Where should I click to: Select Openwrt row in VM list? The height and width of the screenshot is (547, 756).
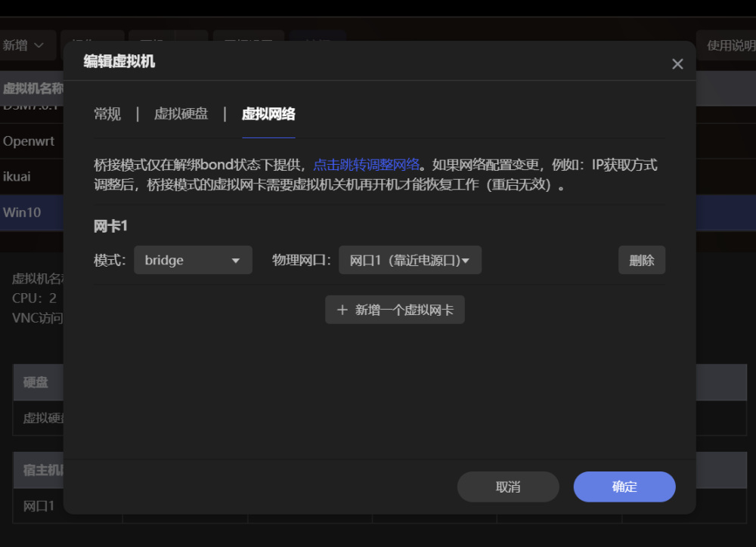pos(32,141)
